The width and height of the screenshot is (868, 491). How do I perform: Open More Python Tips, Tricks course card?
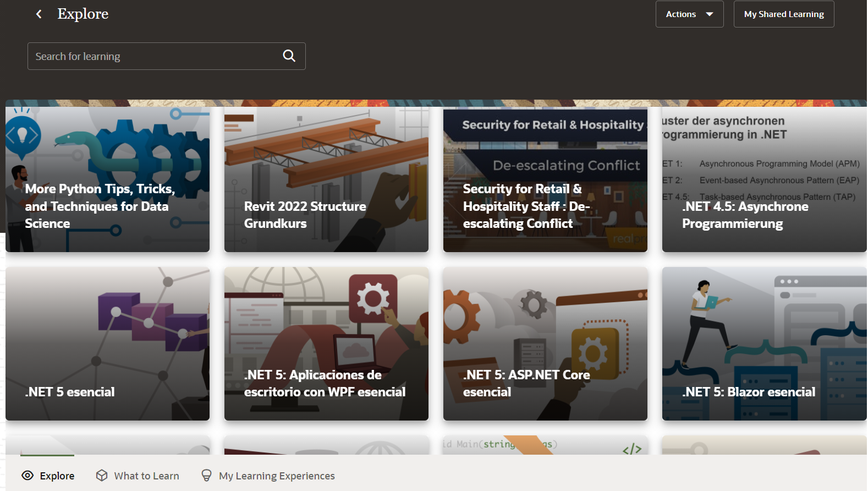[x=107, y=179]
